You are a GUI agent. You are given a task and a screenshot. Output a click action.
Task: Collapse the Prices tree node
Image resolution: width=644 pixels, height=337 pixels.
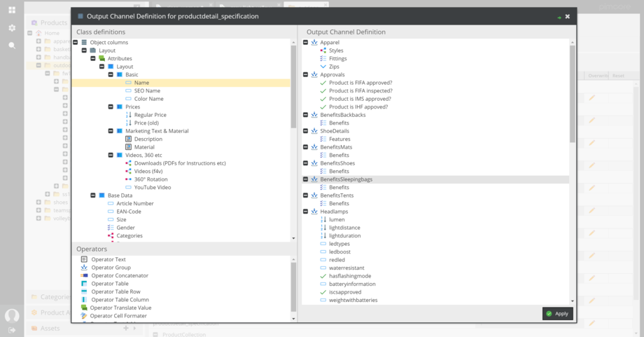coord(111,107)
